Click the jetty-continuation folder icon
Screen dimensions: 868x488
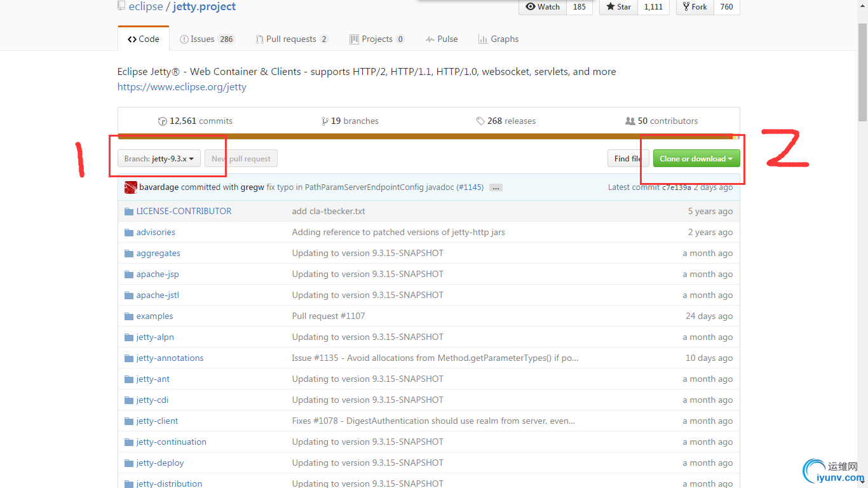point(129,442)
